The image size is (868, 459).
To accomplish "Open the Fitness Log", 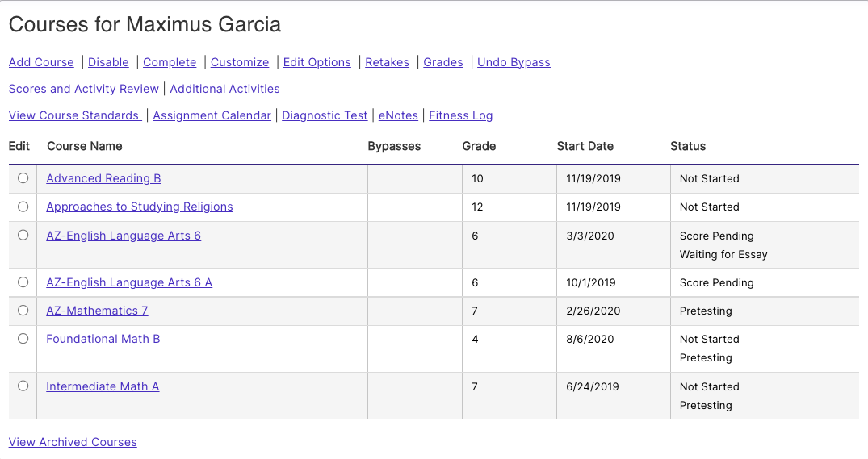I will [460, 115].
